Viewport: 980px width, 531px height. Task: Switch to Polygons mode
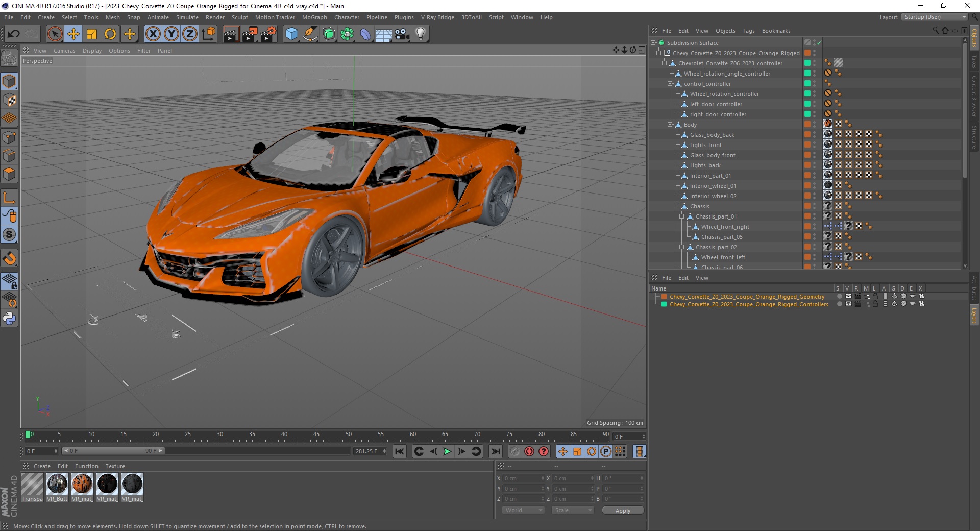pos(9,174)
